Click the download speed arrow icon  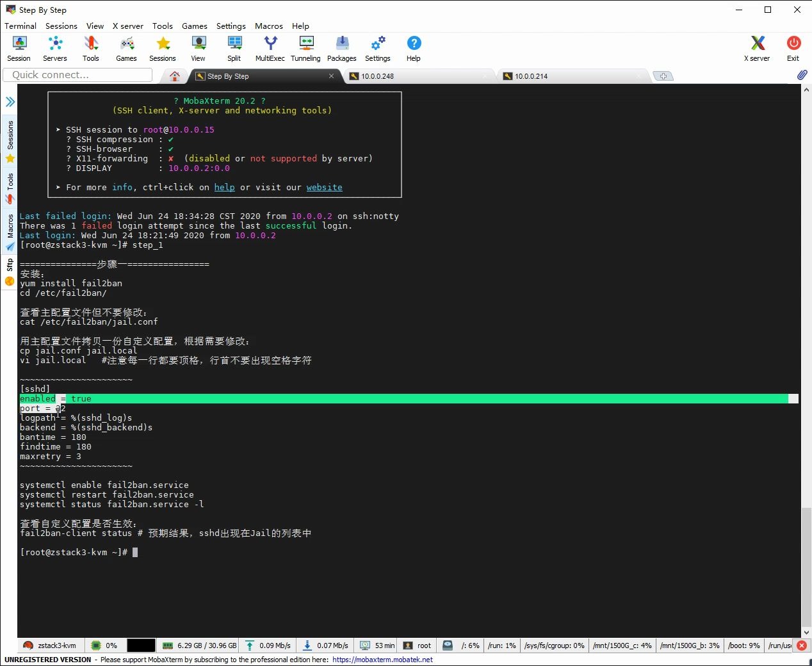(307, 646)
